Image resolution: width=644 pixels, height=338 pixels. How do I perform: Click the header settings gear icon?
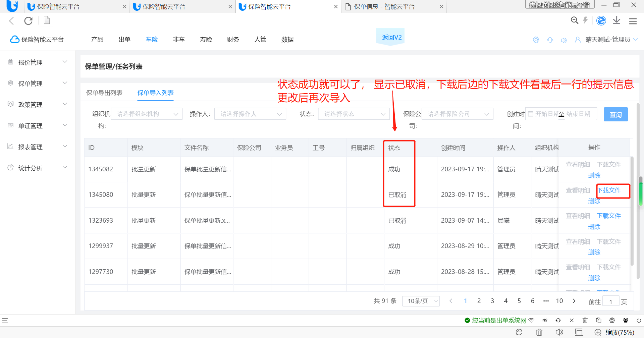pos(536,40)
